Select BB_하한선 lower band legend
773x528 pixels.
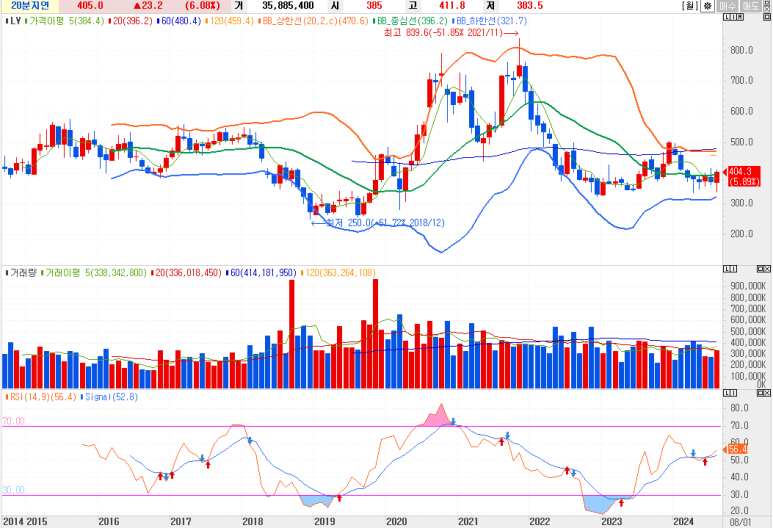tap(489, 21)
